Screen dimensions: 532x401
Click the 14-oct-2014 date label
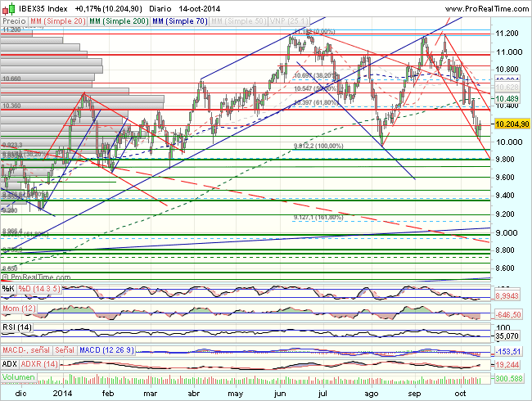point(200,8)
